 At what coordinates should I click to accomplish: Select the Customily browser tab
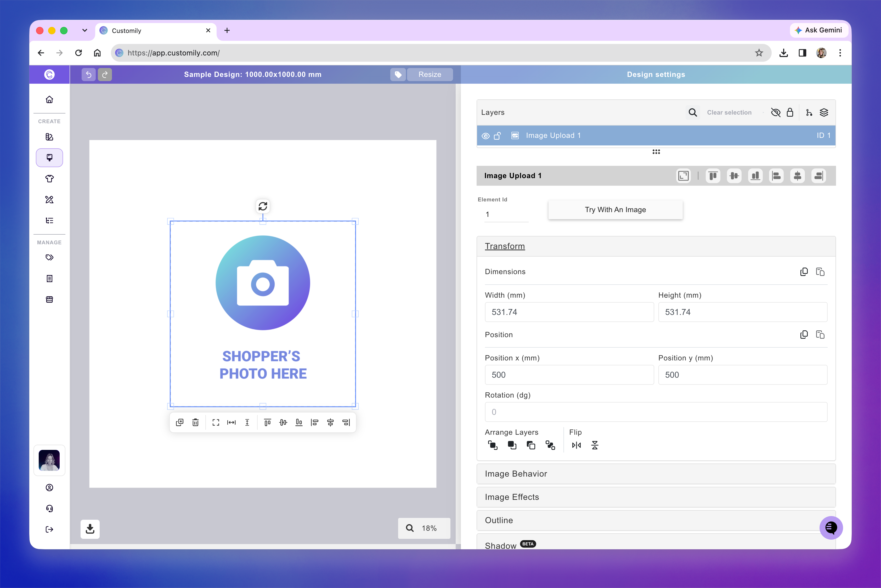pos(156,31)
